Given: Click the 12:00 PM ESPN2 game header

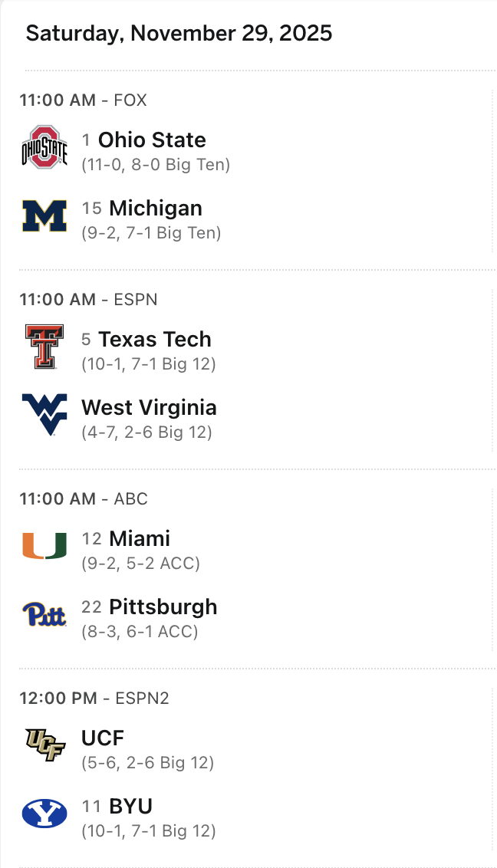Looking at the screenshot, I should [x=94, y=699].
